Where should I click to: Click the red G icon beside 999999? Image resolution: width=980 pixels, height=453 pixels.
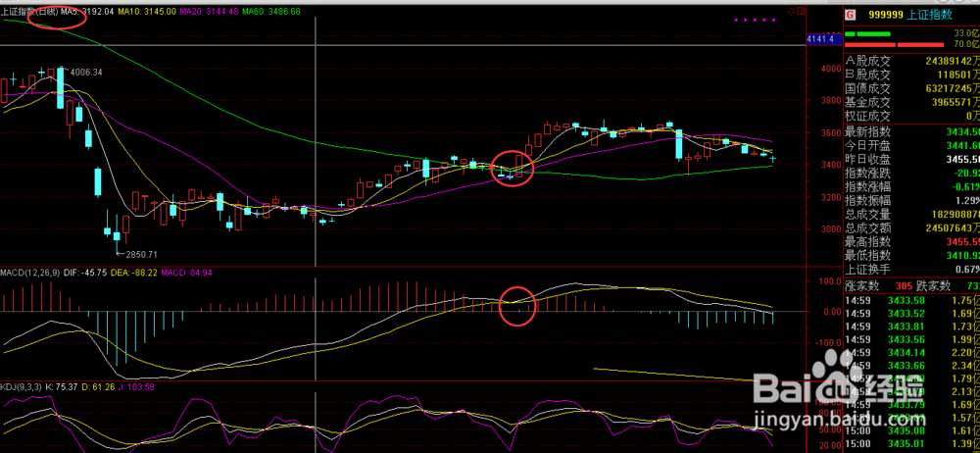click(850, 16)
